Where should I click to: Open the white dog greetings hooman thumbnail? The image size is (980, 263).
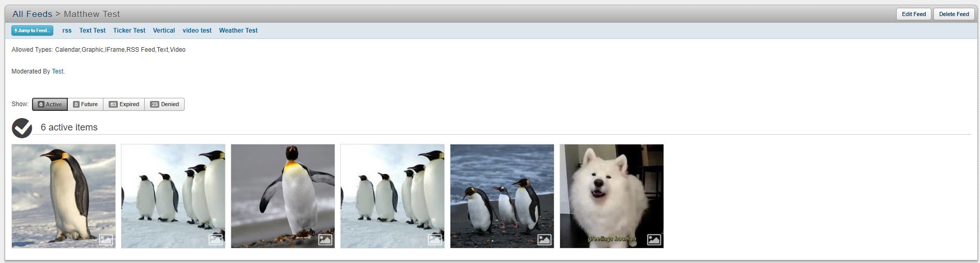click(612, 196)
